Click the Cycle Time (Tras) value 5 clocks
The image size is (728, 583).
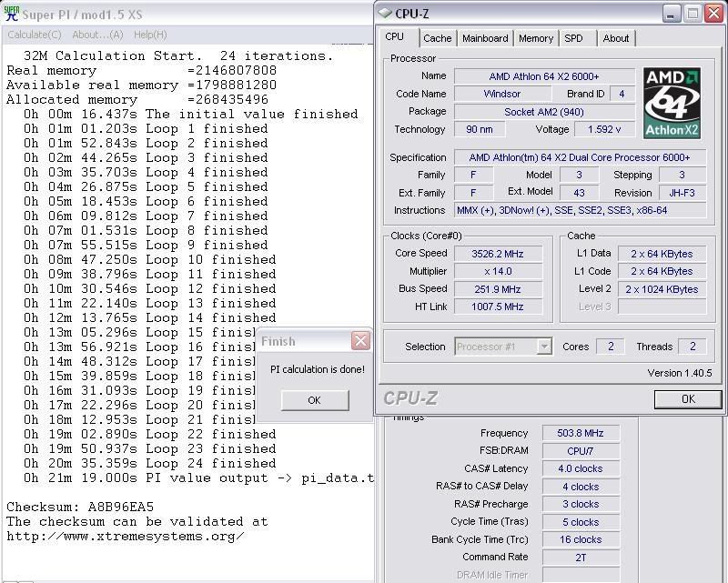pos(581,522)
